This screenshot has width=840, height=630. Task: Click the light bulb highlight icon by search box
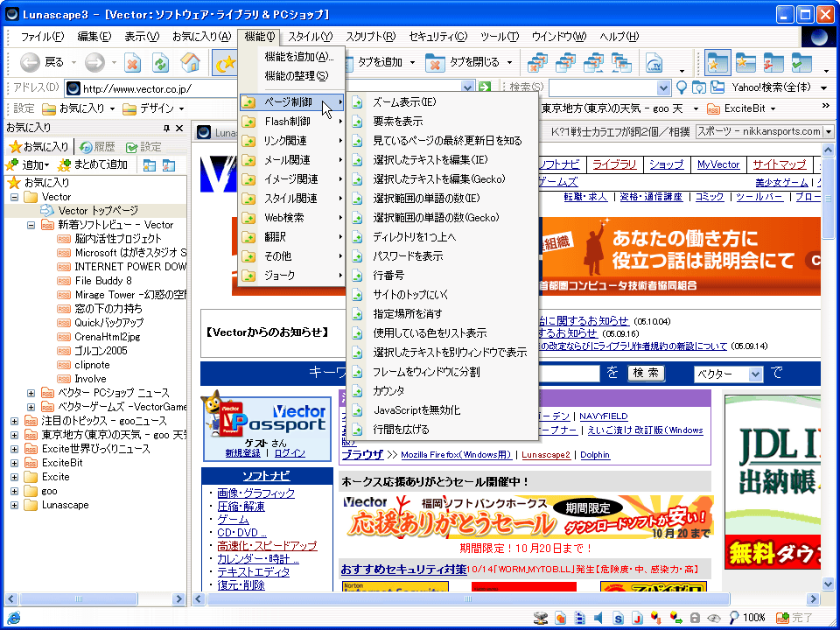682,87
